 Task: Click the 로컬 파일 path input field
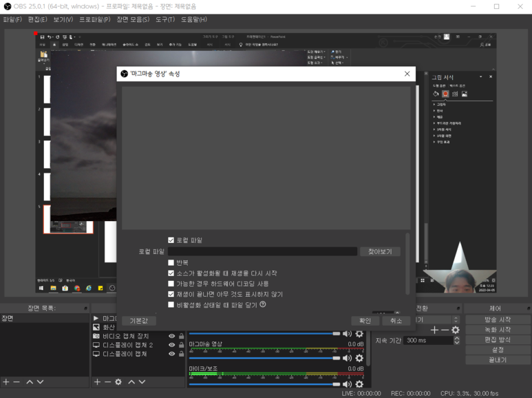pos(262,251)
